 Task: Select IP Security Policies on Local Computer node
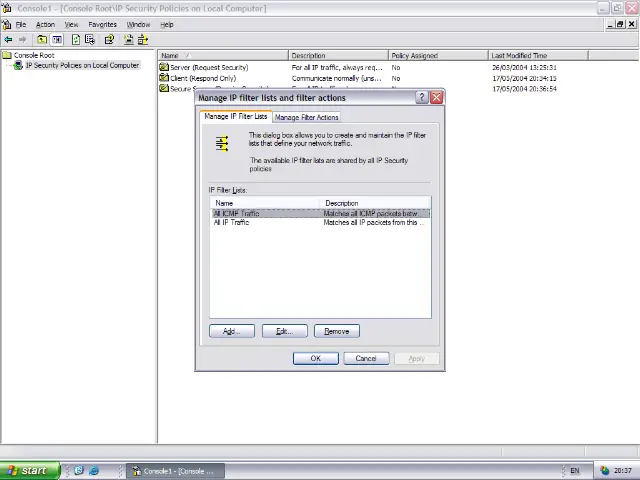coord(82,66)
